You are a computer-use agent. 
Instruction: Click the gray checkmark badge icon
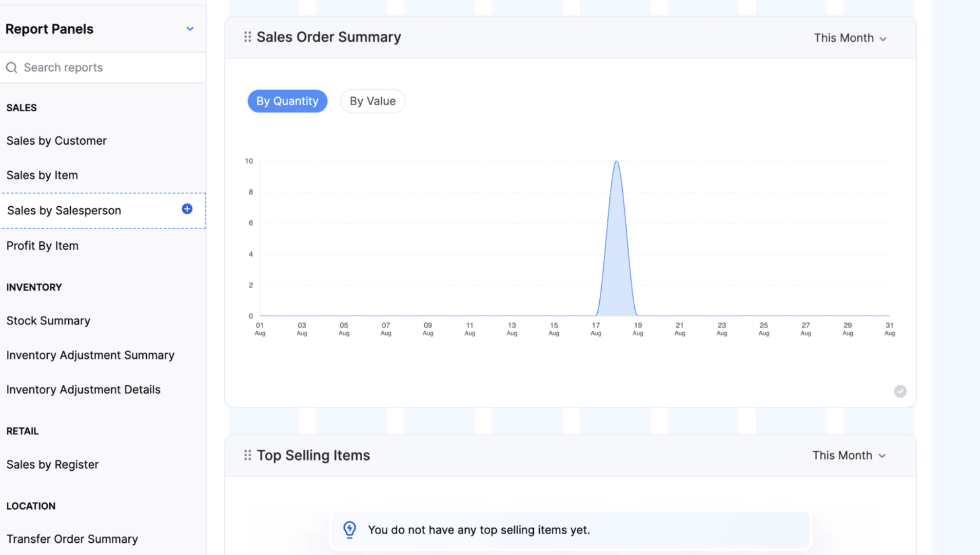click(x=900, y=391)
